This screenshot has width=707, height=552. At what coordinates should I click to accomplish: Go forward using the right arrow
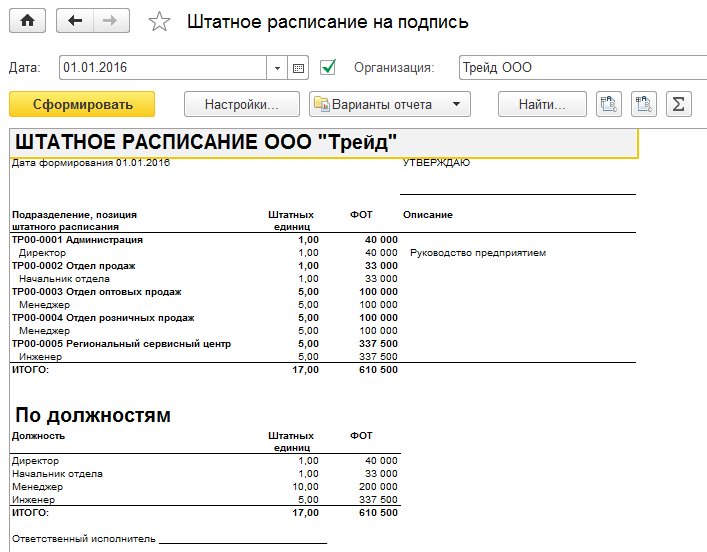pyautogui.click(x=111, y=21)
